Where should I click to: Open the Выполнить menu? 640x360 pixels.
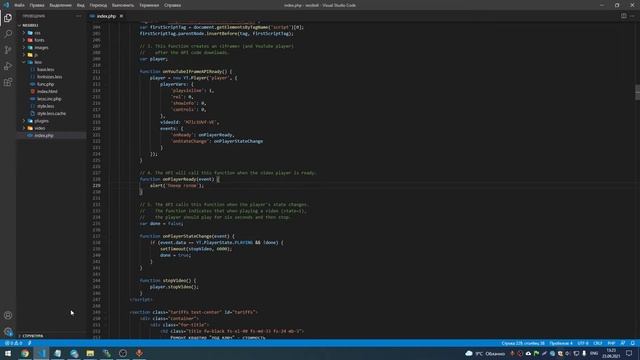(x=123, y=5)
